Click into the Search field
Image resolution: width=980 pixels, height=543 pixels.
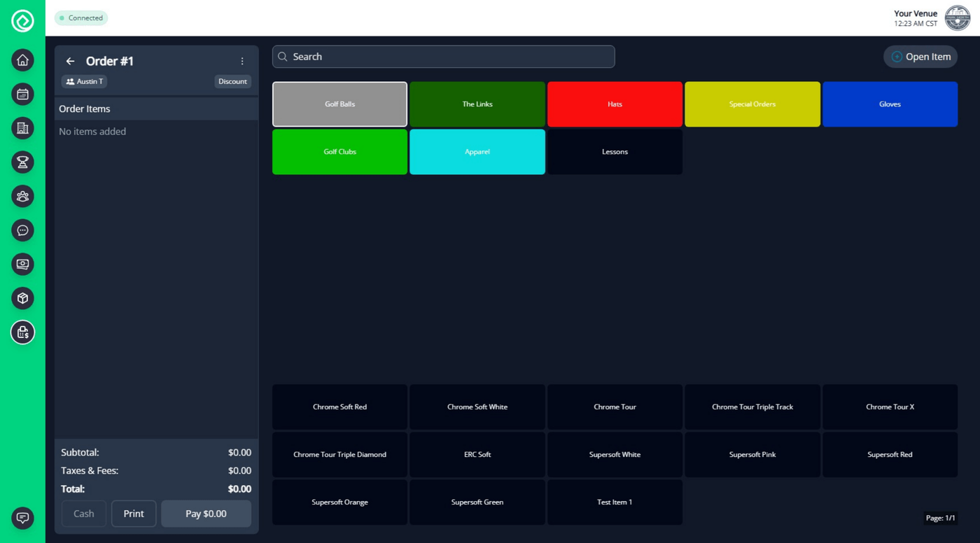[x=443, y=57]
